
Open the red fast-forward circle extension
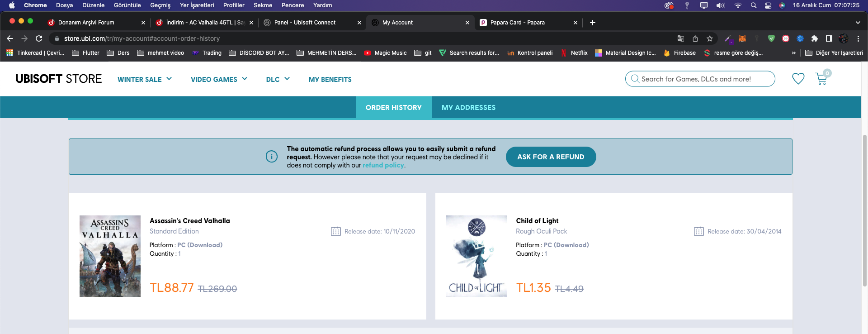click(786, 38)
